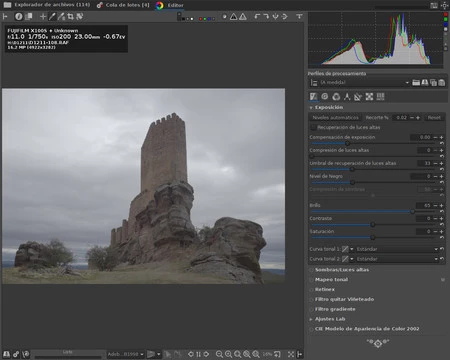Viewport: 450px width, 360px height.
Task: Show image info overlay icon
Action: pos(19,16)
